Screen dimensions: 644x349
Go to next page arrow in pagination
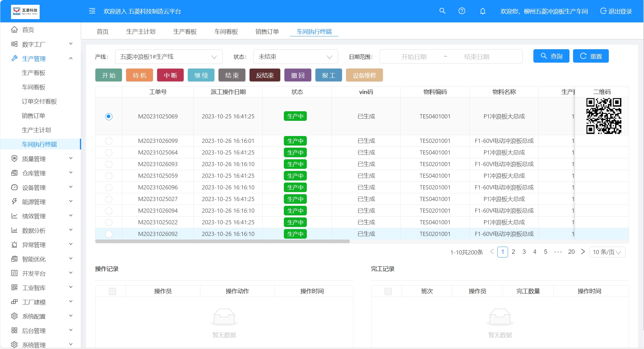583,252
